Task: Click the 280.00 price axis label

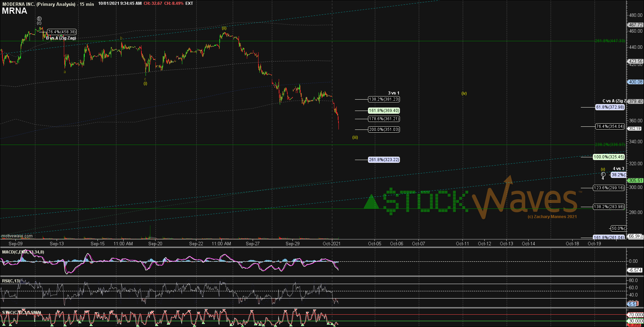Action: (x=636, y=212)
